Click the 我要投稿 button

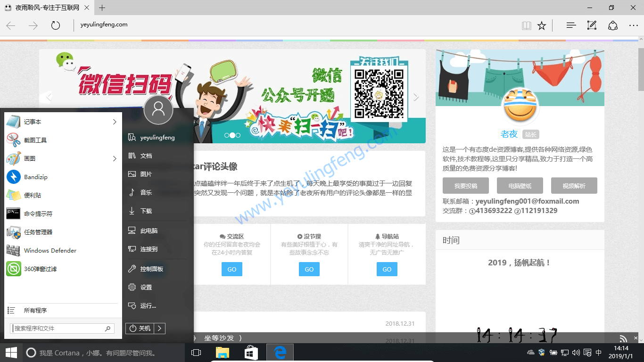(466, 186)
